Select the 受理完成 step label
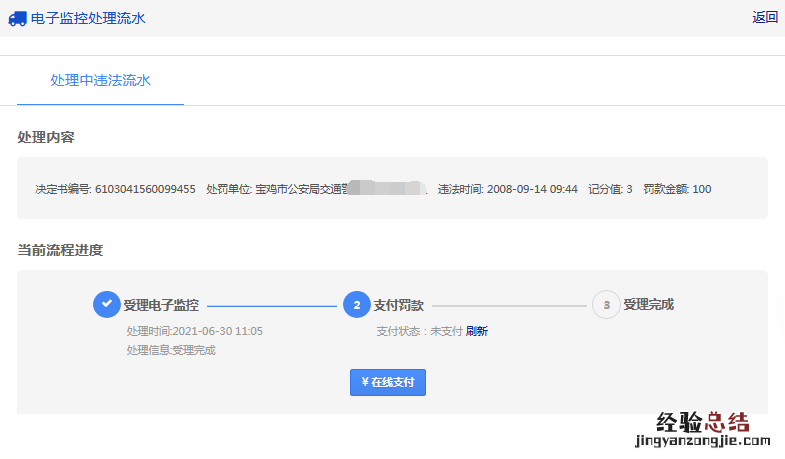This screenshot has height=459, width=785. (x=649, y=305)
